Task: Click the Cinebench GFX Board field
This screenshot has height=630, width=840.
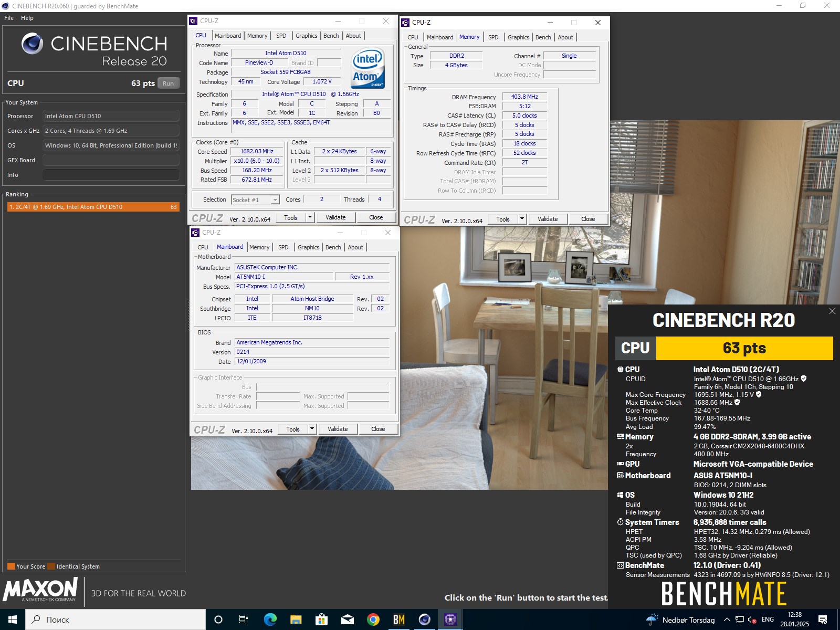Action: (111, 160)
